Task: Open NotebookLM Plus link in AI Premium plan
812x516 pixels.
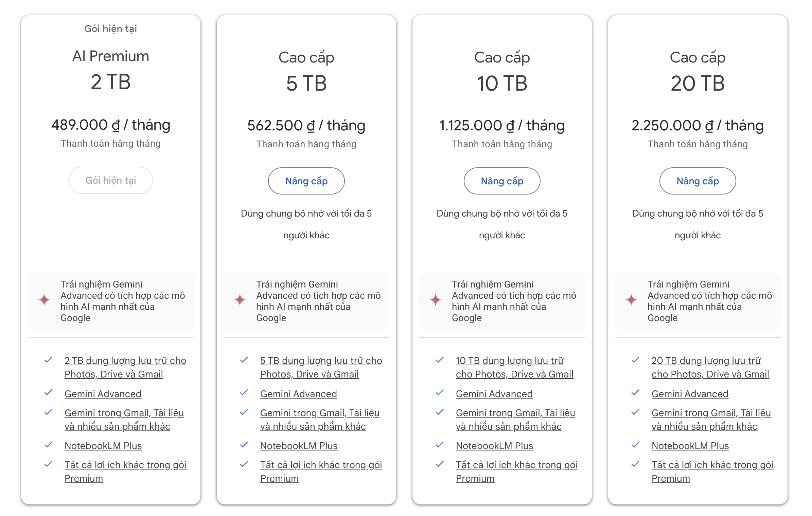Action: pos(103,446)
